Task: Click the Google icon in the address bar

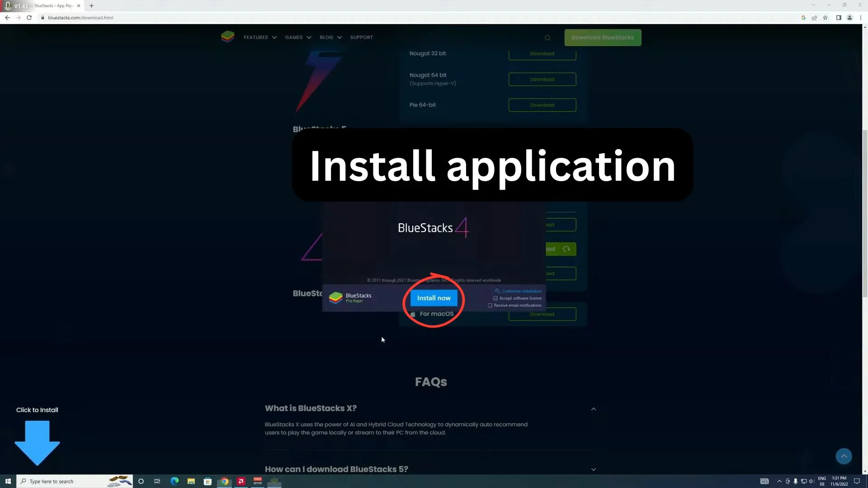Action: point(803,18)
